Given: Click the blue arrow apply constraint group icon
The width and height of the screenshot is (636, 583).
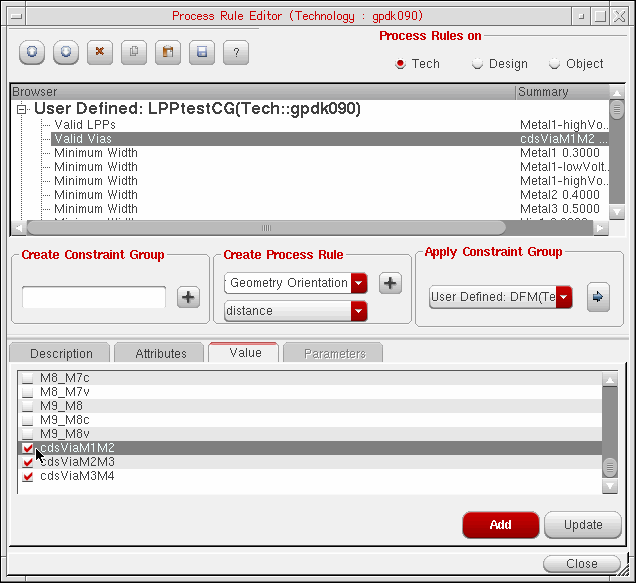Looking at the screenshot, I should pos(598,297).
